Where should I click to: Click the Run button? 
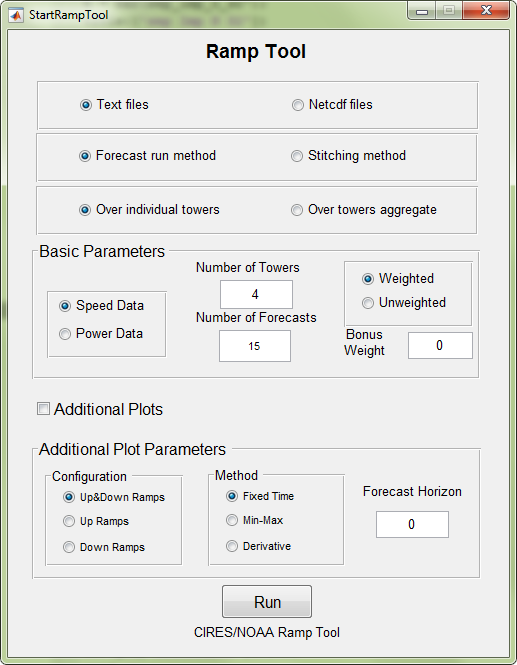[x=267, y=601]
